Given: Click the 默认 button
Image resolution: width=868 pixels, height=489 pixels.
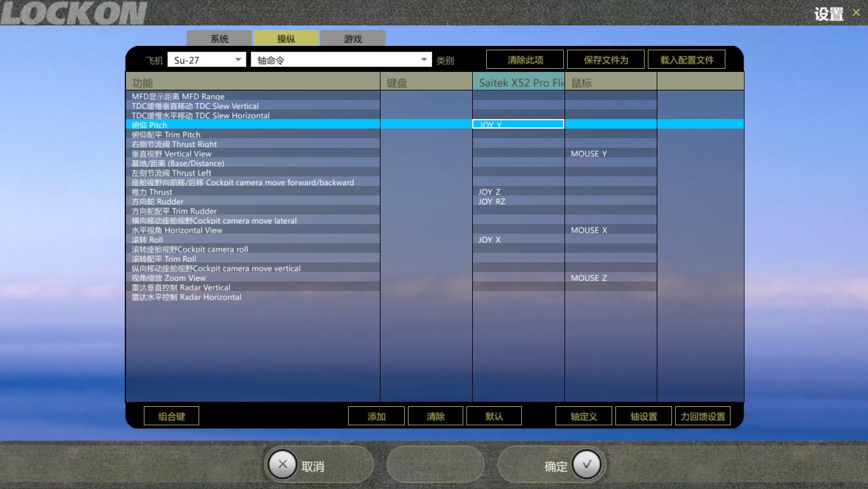Looking at the screenshot, I should click(494, 415).
